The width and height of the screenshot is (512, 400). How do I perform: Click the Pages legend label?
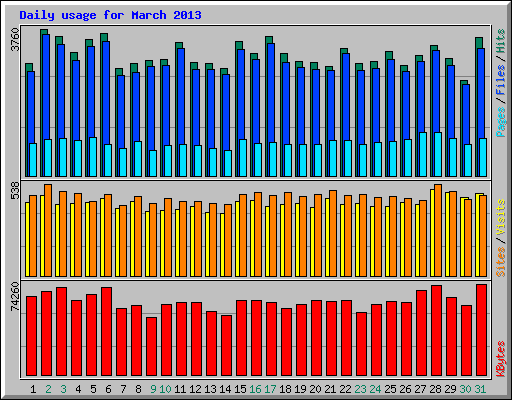(x=501, y=122)
